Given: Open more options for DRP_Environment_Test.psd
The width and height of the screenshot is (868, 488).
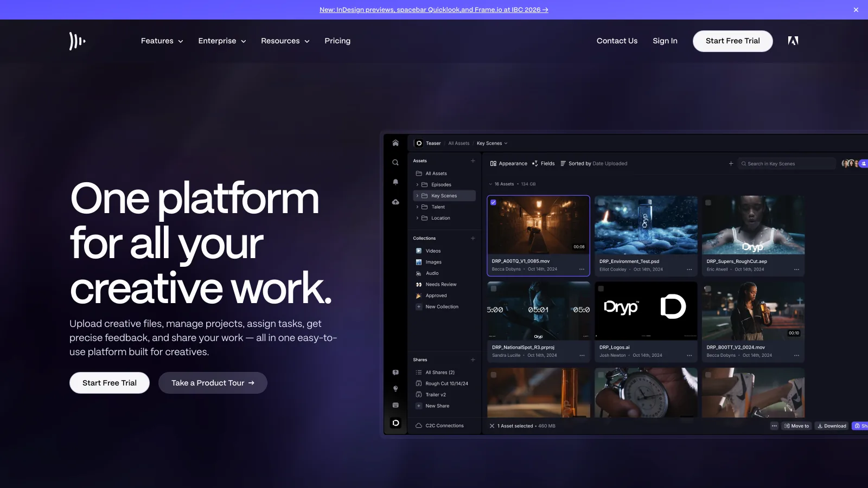Looking at the screenshot, I should (x=690, y=269).
